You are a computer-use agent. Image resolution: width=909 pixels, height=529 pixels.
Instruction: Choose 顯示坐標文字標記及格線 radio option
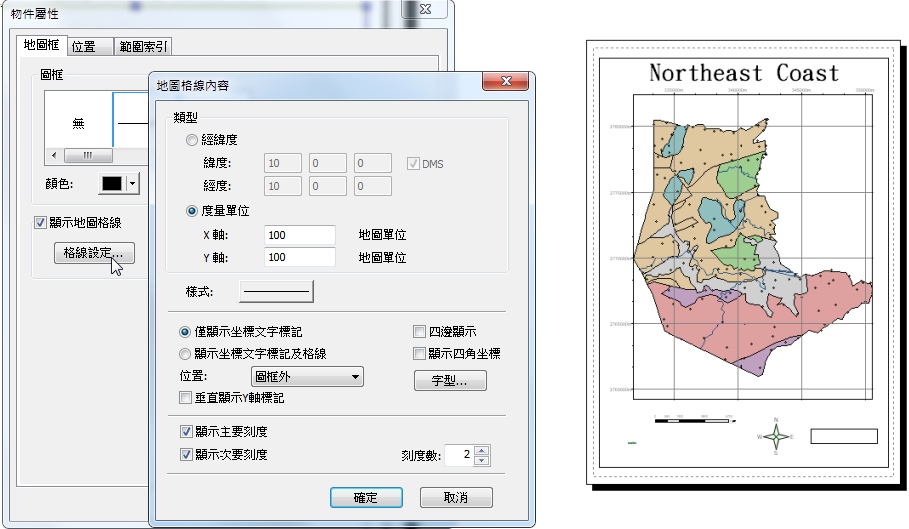(185, 353)
